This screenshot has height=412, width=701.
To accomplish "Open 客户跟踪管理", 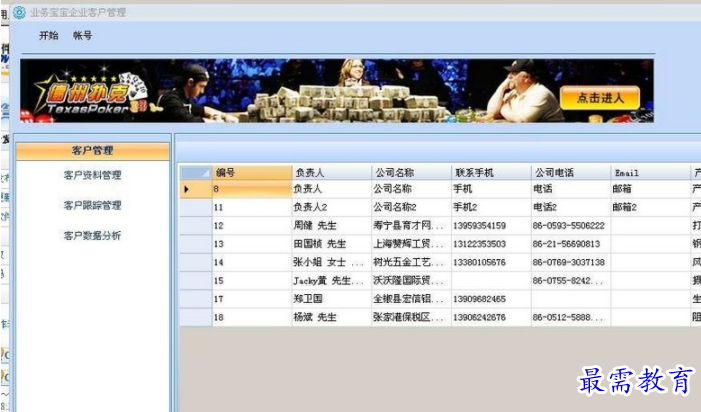I will (93, 205).
